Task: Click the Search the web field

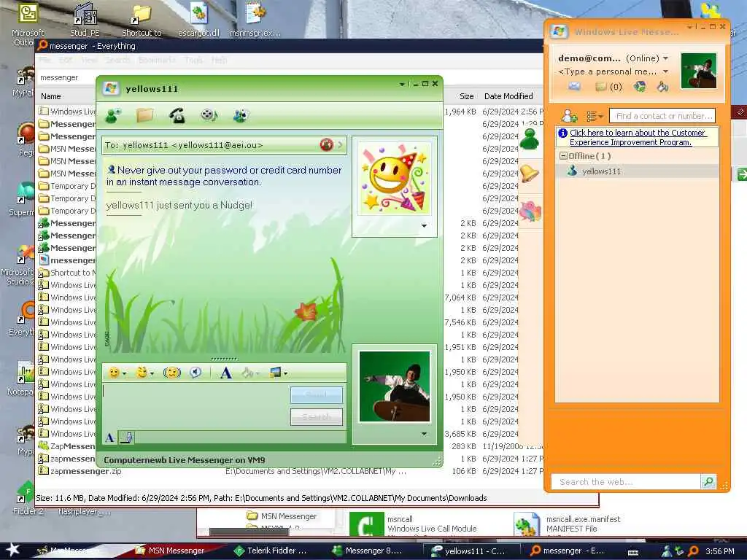Action: point(625,482)
